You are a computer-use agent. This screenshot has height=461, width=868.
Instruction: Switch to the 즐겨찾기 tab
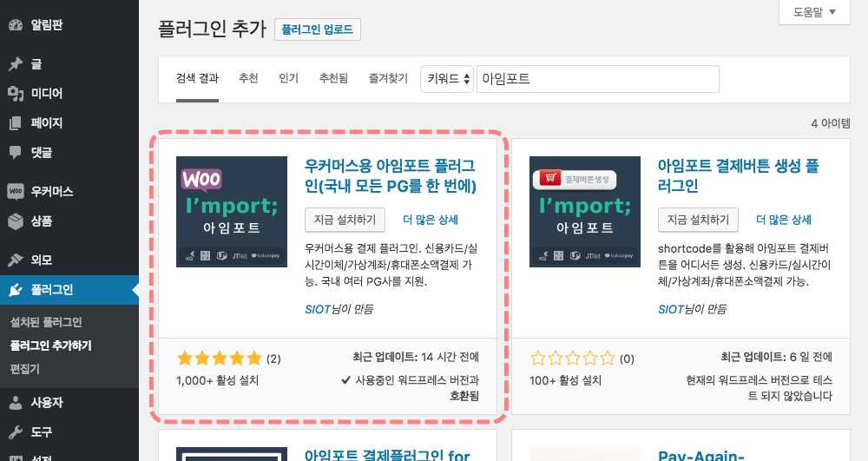388,79
